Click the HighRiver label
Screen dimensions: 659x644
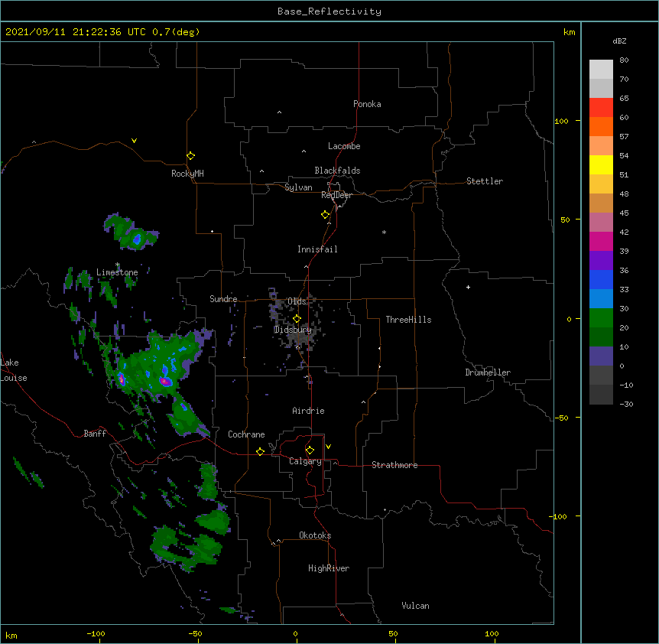(329, 568)
